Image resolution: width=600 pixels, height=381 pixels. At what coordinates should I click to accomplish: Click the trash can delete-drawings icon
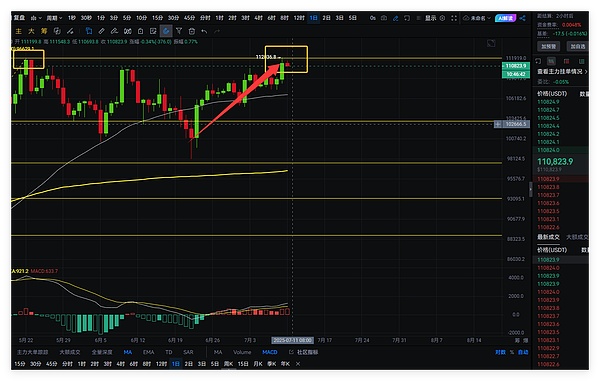pyautogui.click(x=192, y=31)
